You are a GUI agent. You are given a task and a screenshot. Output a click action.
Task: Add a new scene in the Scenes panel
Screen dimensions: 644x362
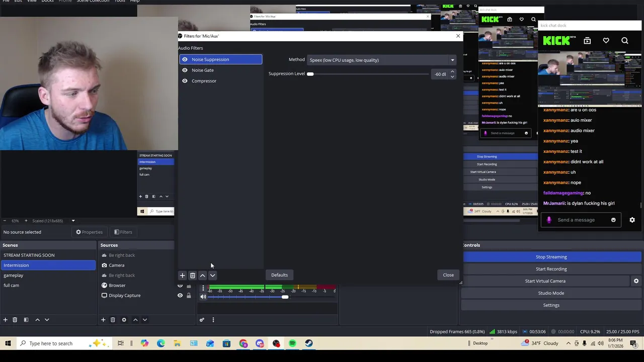pos(5,320)
